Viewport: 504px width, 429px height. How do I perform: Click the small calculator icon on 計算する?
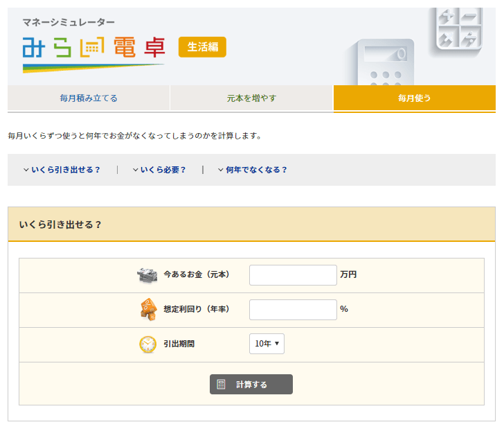(222, 385)
